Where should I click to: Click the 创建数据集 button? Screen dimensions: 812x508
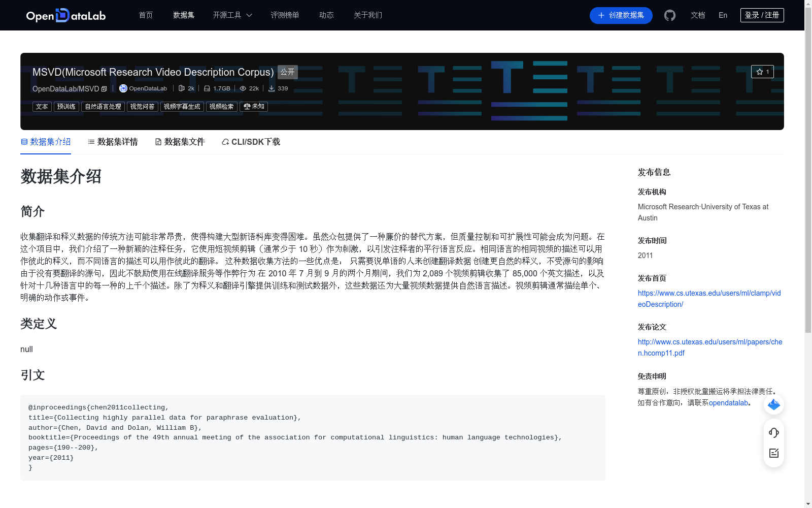(x=621, y=15)
